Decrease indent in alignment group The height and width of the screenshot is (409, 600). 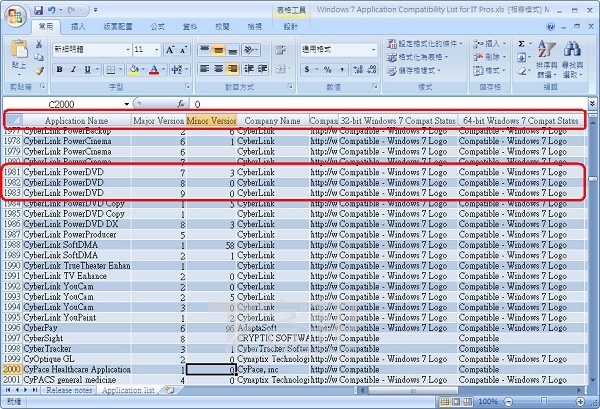click(249, 69)
